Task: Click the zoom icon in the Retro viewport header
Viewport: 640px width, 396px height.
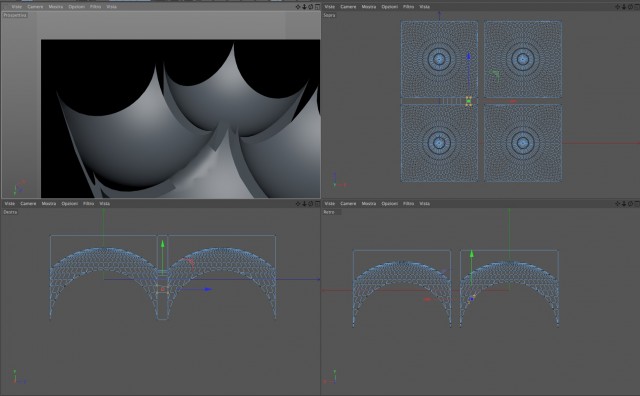Action: pyautogui.click(x=624, y=203)
